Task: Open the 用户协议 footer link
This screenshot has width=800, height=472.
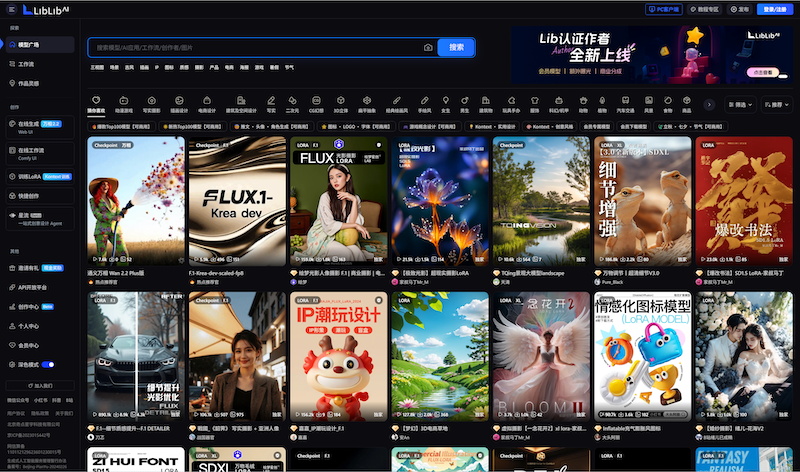Action: (15, 413)
